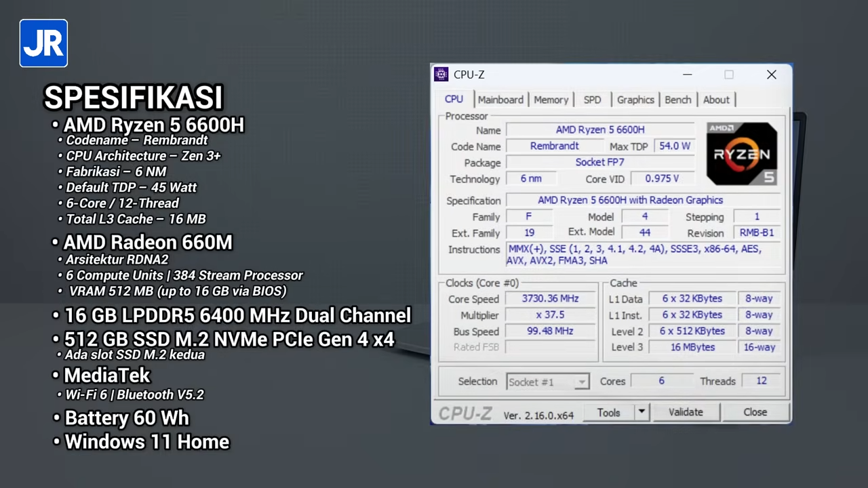This screenshot has height=488, width=868.
Task: Click the AMD Ryzen 5 logo image
Action: click(x=741, y=154)
